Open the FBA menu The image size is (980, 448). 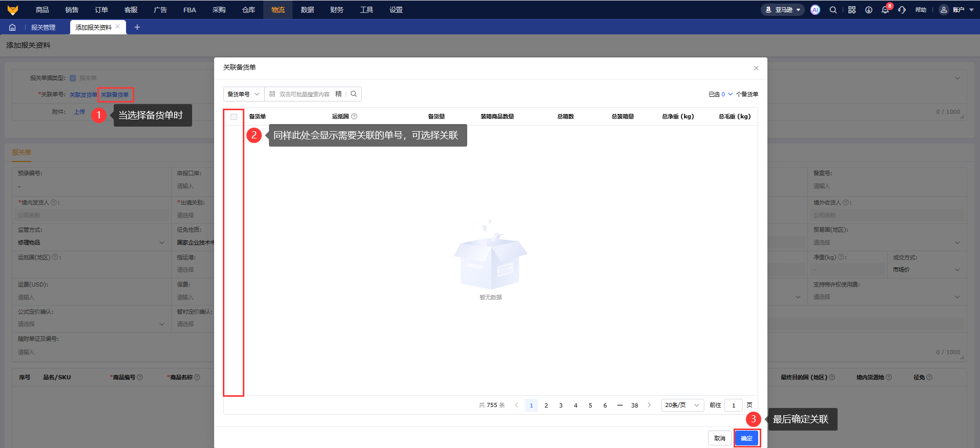[x=190, y=10]
